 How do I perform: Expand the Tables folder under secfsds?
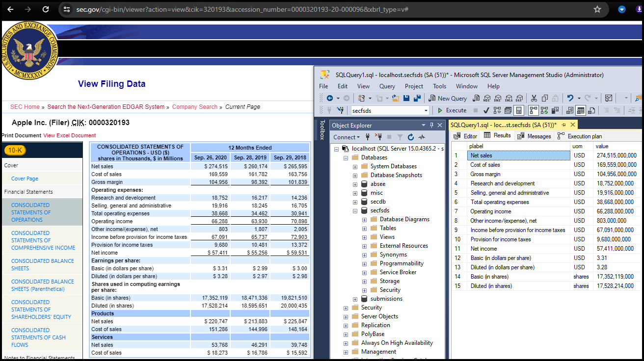coord(364,228)
